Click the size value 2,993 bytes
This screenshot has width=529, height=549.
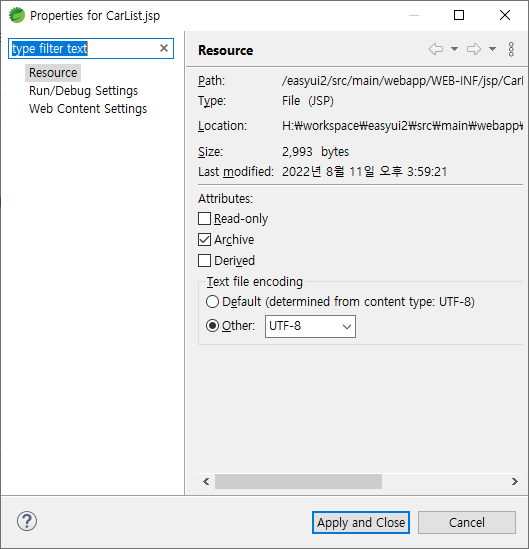315,152
